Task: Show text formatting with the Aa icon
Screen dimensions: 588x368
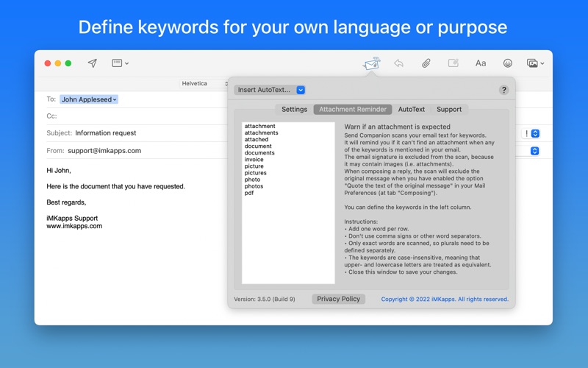Action: 481,63
